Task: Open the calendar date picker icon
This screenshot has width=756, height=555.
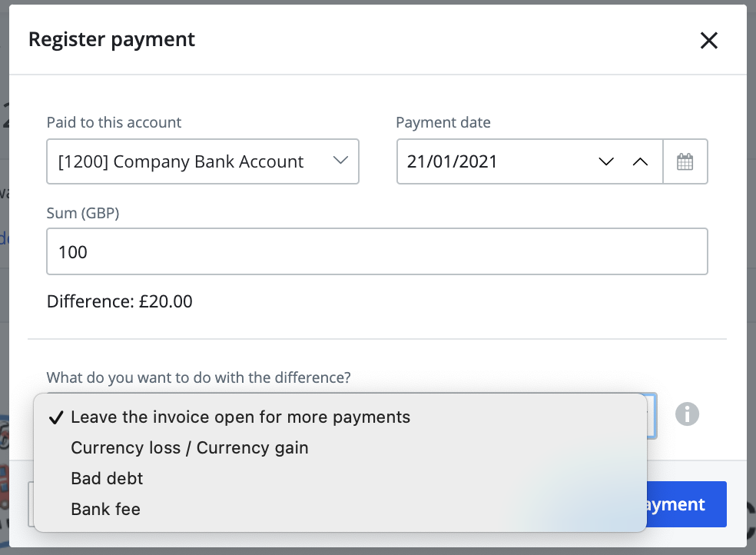Action: (x=685, y=161)
